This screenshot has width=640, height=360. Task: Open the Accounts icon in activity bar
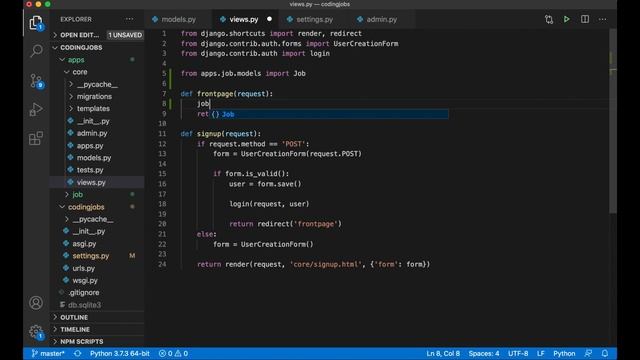36,303
